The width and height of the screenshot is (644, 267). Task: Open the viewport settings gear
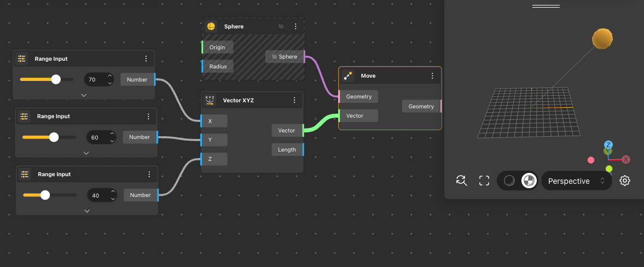point(625,181)
